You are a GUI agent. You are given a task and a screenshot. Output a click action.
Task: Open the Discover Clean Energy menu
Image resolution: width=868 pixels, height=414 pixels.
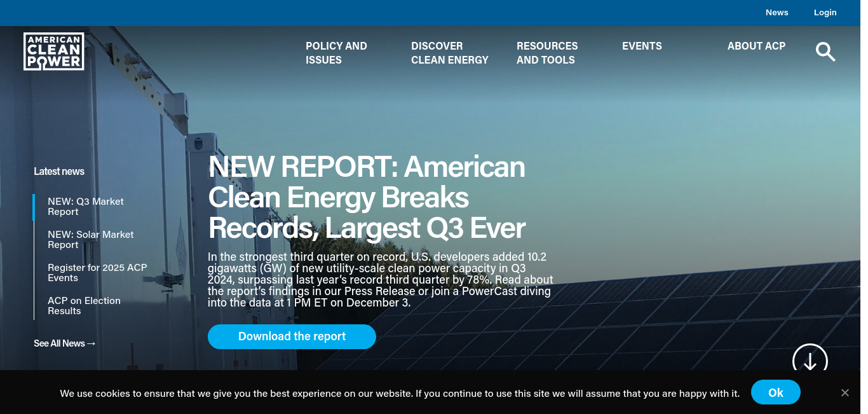[450, 53]
